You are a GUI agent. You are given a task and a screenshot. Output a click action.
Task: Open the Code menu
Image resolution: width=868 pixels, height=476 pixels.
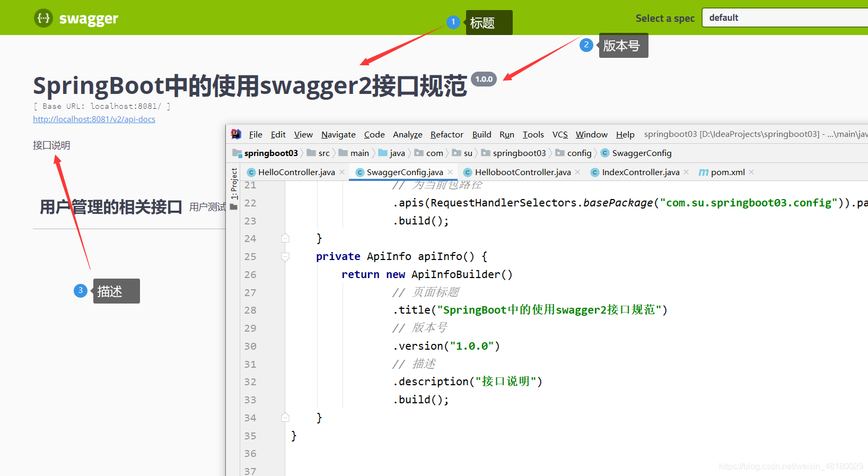pyautogui.click(x=374, y=135)
